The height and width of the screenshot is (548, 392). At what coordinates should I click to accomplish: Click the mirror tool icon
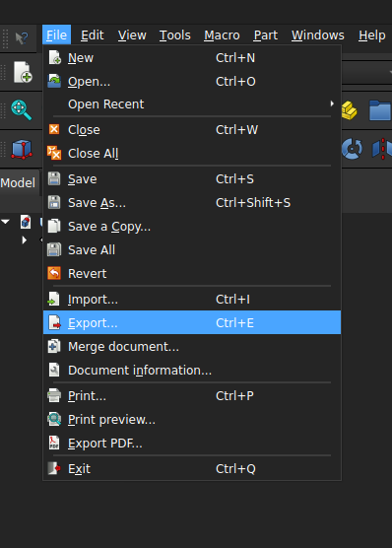[x=382, y=149]
